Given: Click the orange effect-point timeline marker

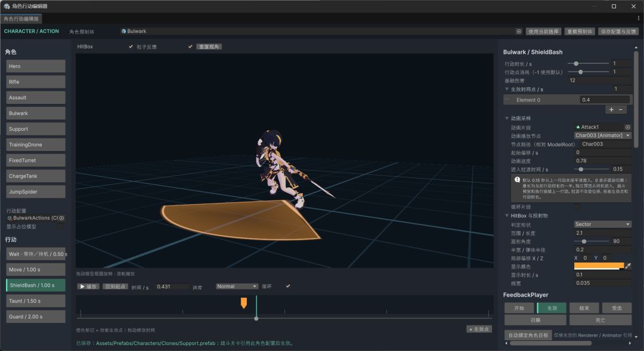Looking at the screenshot, I should tap(244, 303).
